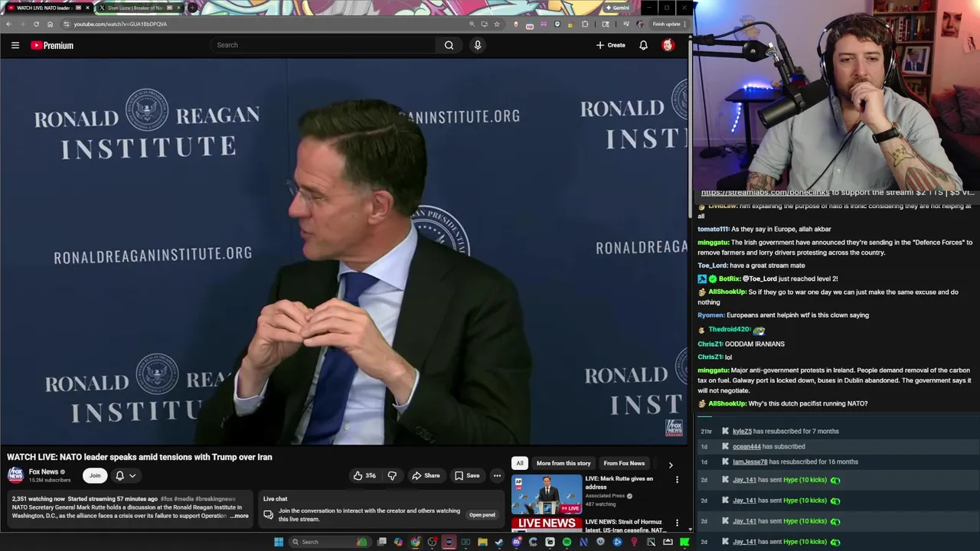The image size is (980, 551).
Task: Click the #fox hashtag
Action: pyautogui.click(x=167, y=499)
